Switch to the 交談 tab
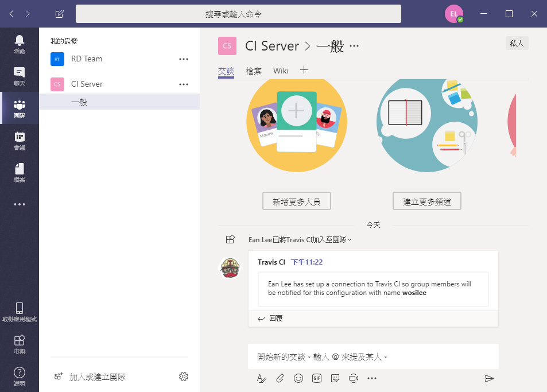 (x=226, y=71)
